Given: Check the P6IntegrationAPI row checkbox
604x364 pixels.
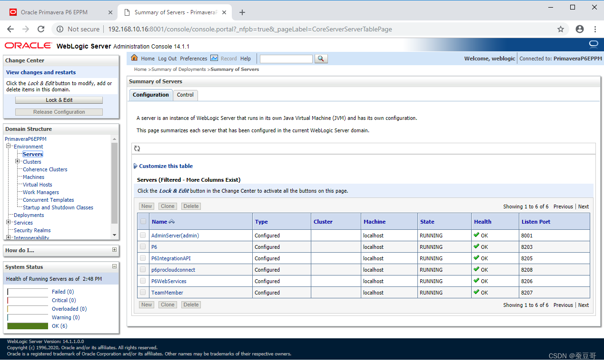Looking at the screenshot, I should [143, 258].
